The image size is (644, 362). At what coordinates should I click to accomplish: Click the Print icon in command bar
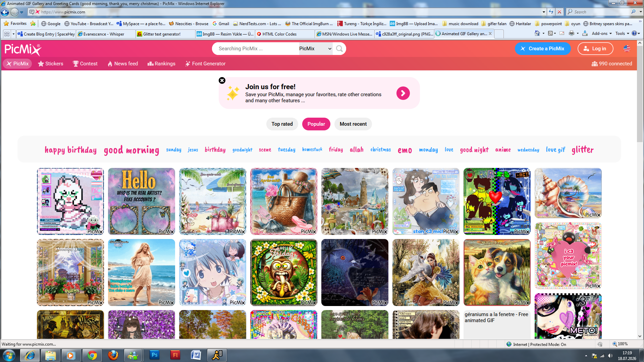click(x=572, y=34)
